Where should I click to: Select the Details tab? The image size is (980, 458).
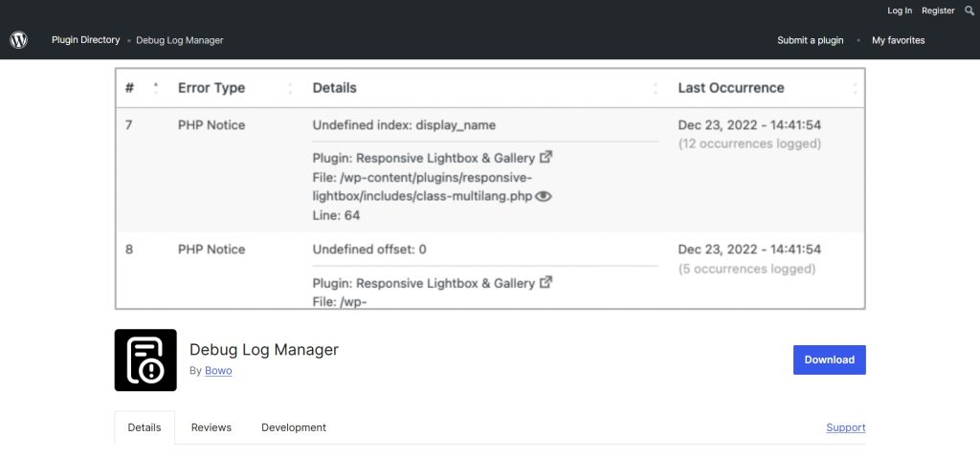[145, 427]
